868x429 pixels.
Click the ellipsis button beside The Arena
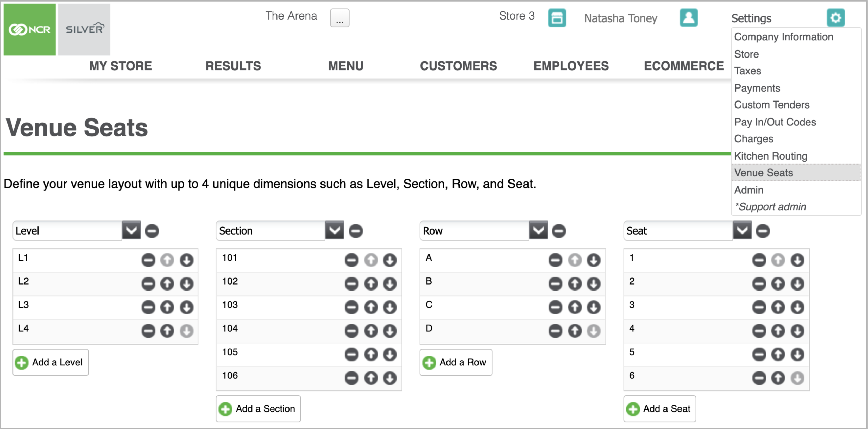click(x=340, y=18)
